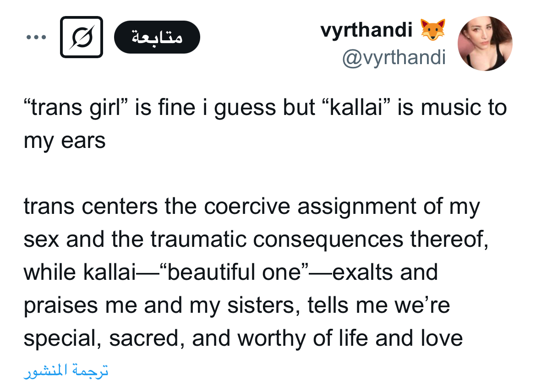Image resolution: width=536 pixels, height=392 pixels.
Task: Click the phrase traumatic consequences thereof
Action: (319, 239)
